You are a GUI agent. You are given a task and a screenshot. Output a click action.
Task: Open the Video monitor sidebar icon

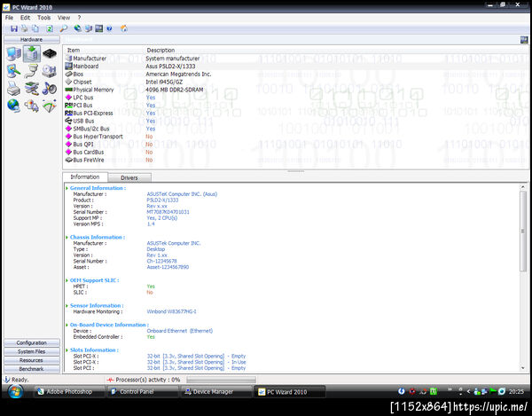coord(14,71)
